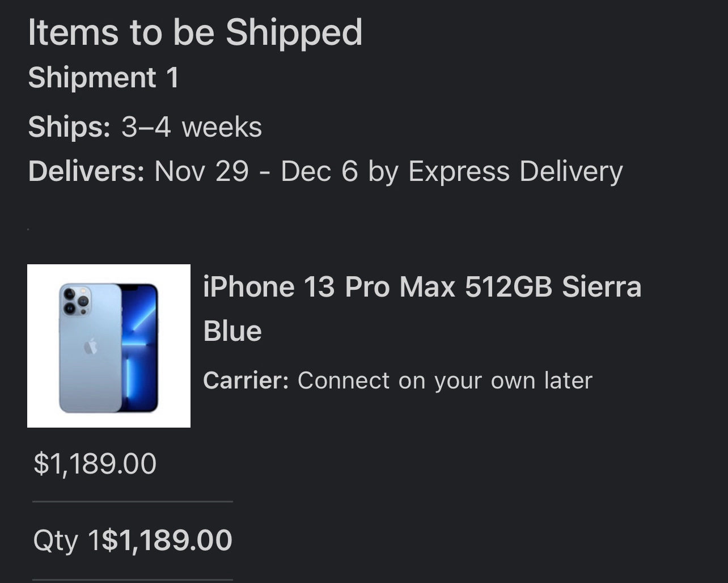The image size is (728, 583).
Task: Click the divider line above Qty 1
Action: click(133, 501)
